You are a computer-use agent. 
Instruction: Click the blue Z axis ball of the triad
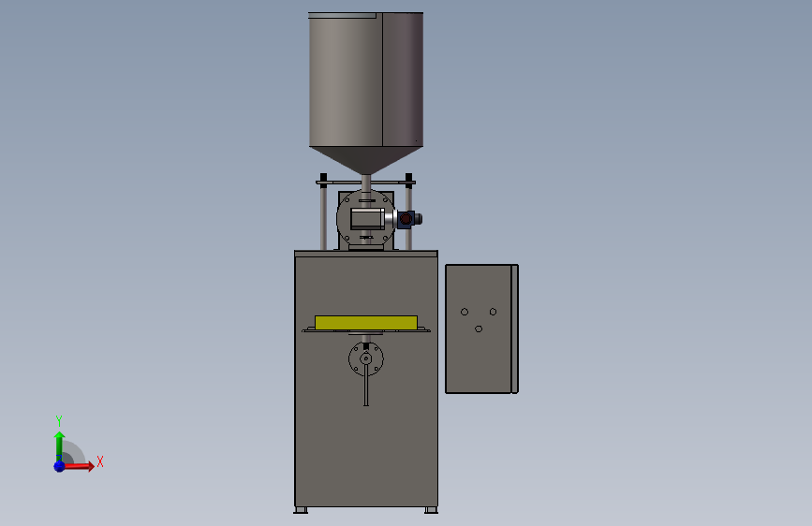[x=59, y=466]
